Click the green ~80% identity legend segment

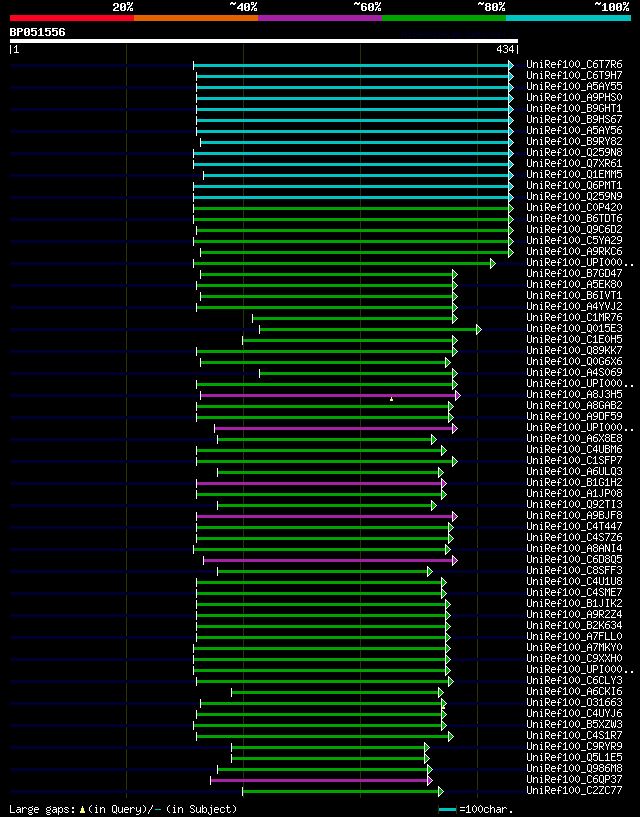coord(444,18)
